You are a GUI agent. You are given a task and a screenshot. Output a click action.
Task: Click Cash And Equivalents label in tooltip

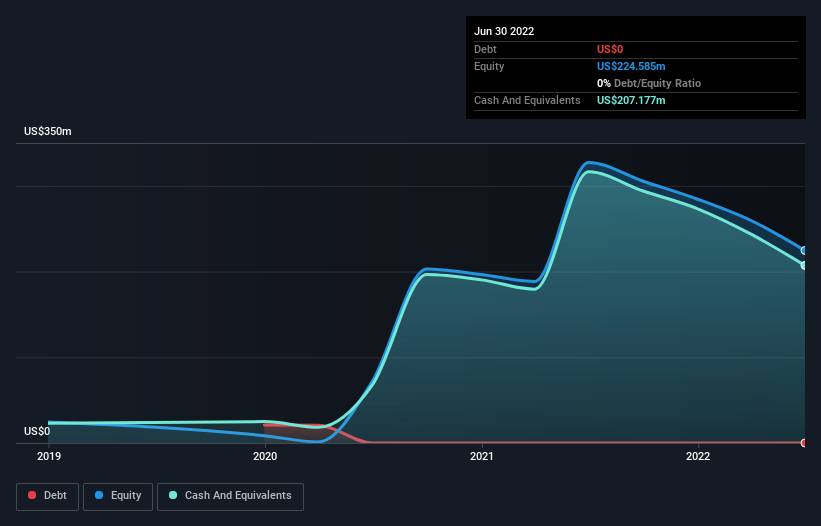(x=527, y=100)
